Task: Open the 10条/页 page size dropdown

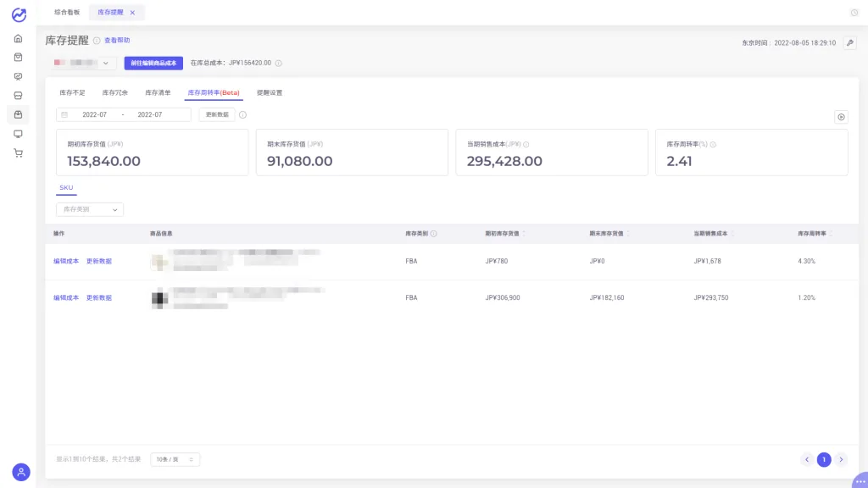Action: point(175,459)
